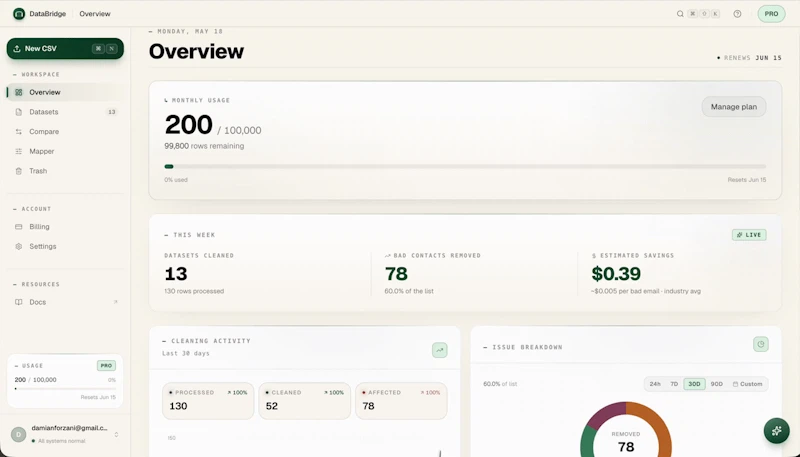Open Datasets in sidebar
The height and width of the screenshot is (457, 800).
[65, 112]
